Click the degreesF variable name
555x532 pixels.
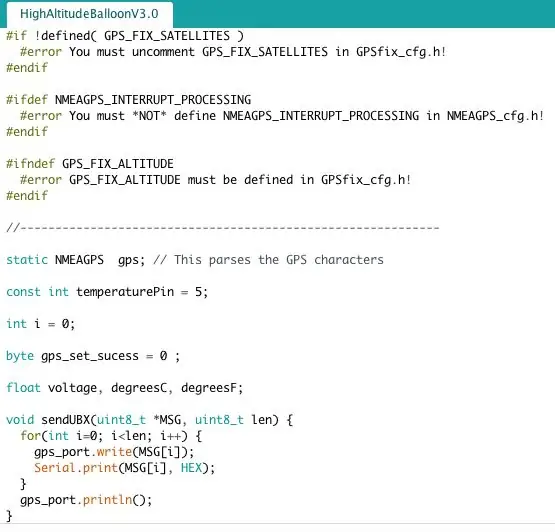pos(208,388)
